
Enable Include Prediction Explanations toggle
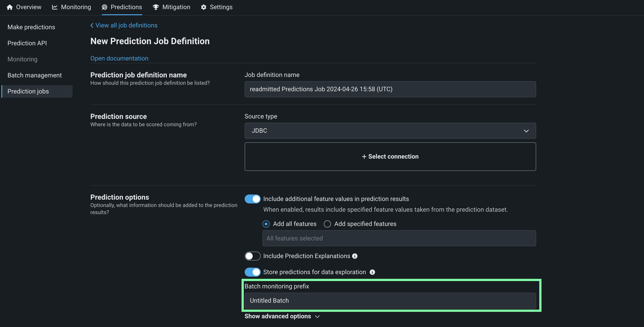(252, 256)
